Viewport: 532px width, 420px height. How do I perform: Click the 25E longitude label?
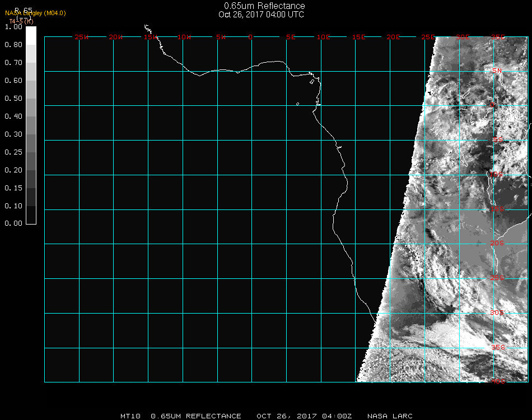pyautogui.click(x=428, y=37)
